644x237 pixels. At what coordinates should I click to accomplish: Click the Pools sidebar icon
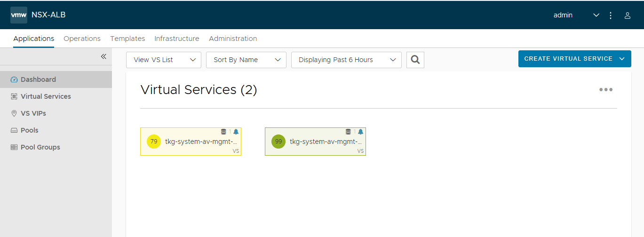(14, 130)
